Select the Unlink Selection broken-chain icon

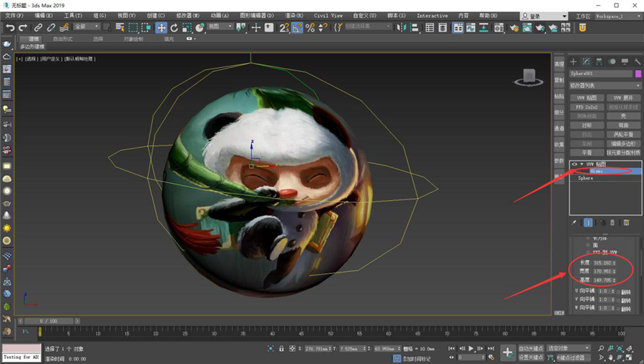pos(51,27)
